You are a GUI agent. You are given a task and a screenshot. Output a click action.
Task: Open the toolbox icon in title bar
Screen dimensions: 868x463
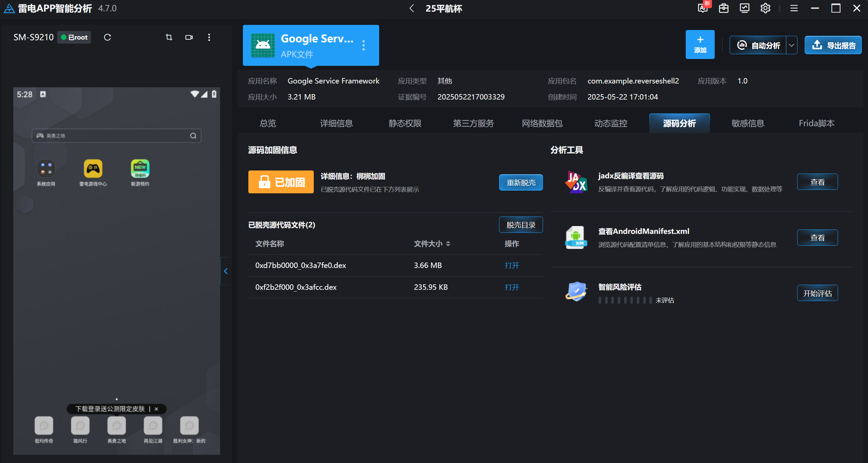click(724, 8)
